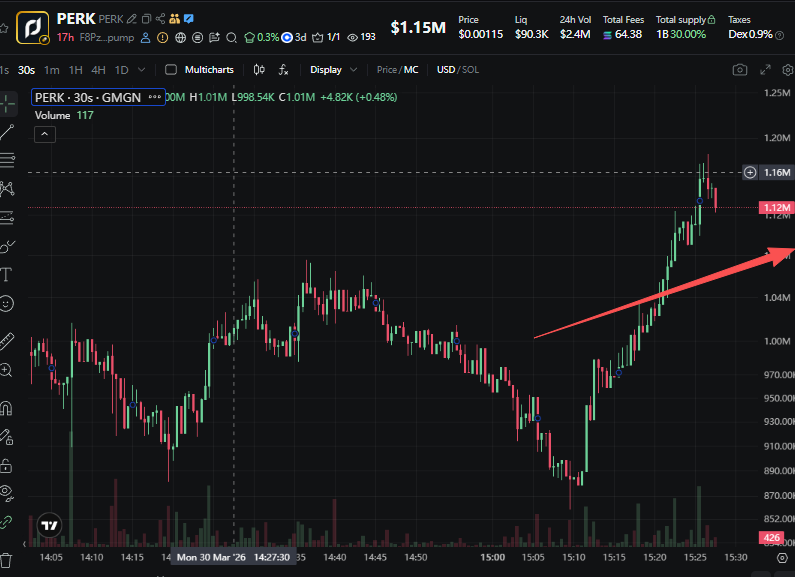Click the PERK · 30s · GMGN legend title
The height and width of the screenshot is (577, 795).
88,97
